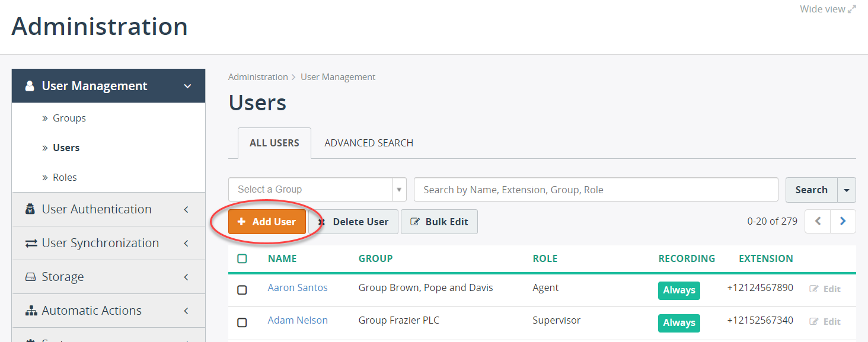Click the Search button

click(812, 190)
